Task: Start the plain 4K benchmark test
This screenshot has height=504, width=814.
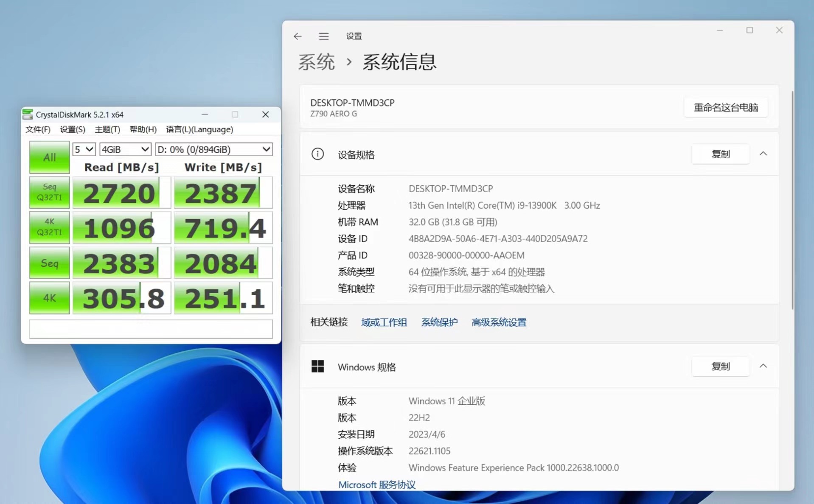Action: (x=49, y=298)
